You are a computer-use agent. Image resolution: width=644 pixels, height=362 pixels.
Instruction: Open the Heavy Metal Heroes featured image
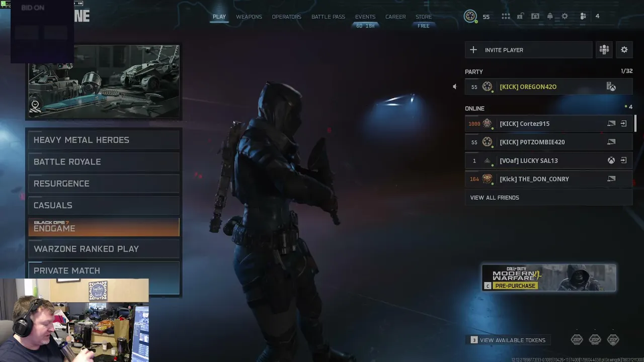(104, 81)
